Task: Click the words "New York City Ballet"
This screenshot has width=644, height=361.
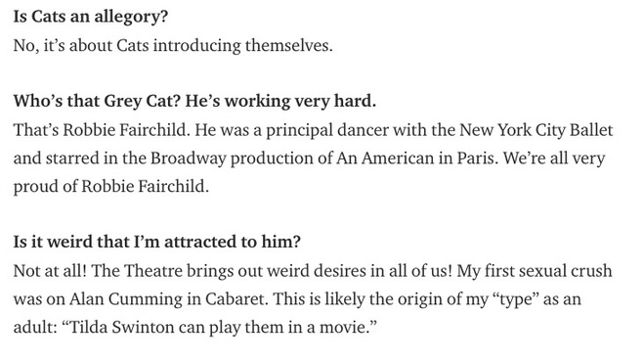Action: [x=536, y=130]
